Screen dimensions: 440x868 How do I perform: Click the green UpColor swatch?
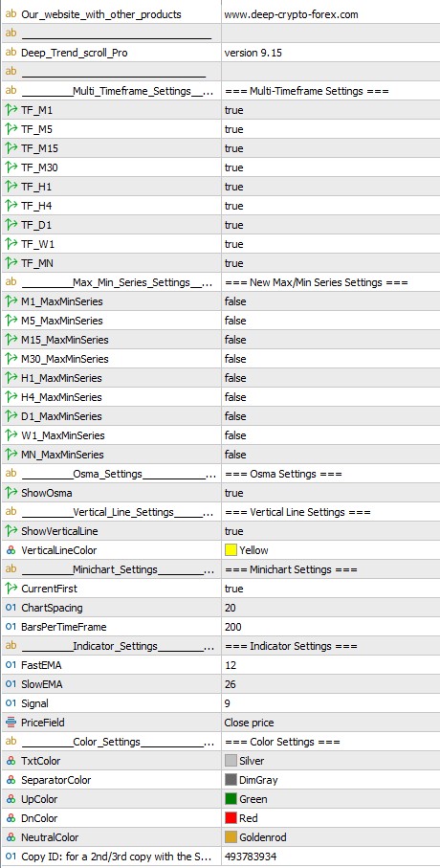pos(231,799)
